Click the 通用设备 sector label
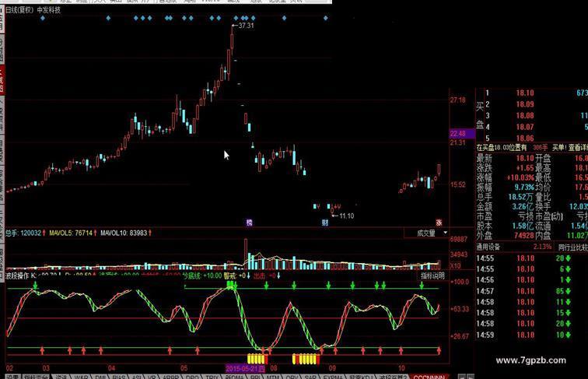 [x=488, y=247]
